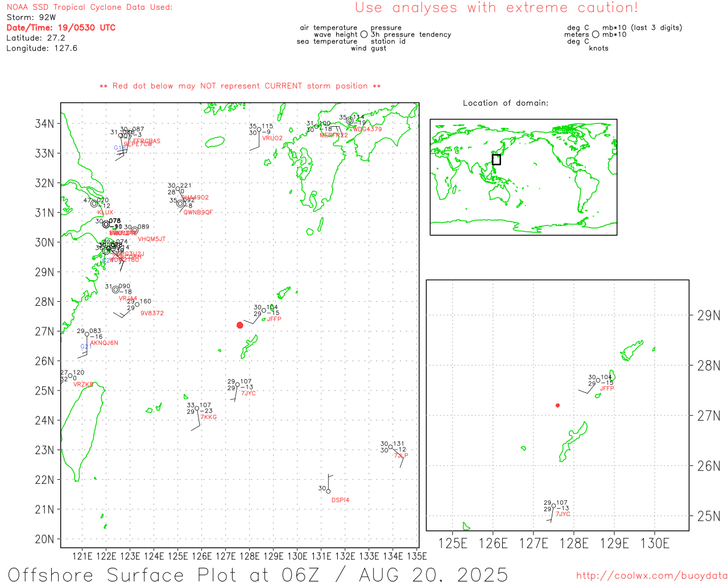
Task: Select the 'Storm: 92W' text
Action: coord(31,18)
